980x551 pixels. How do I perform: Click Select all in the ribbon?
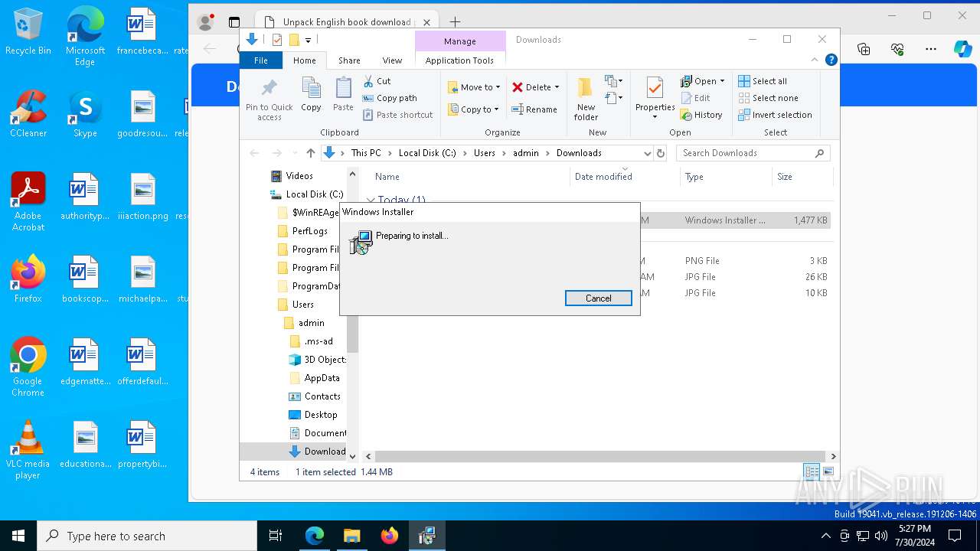[x=763, y=81]
